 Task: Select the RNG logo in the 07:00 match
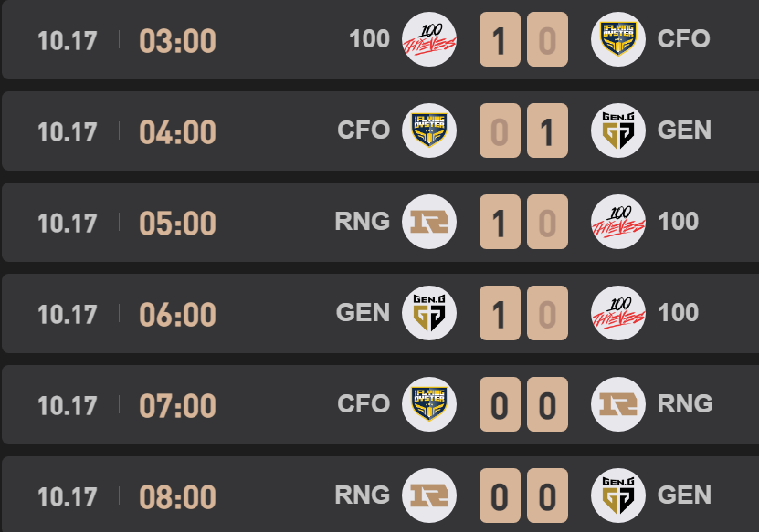[618, 404]
